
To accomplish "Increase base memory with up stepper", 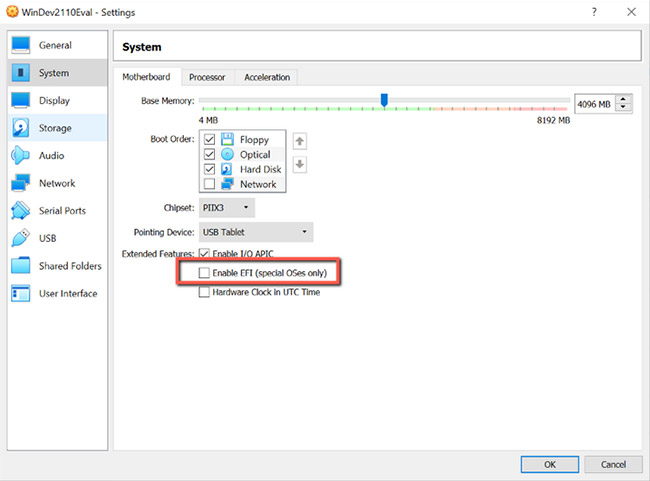I will coord(623,100).
